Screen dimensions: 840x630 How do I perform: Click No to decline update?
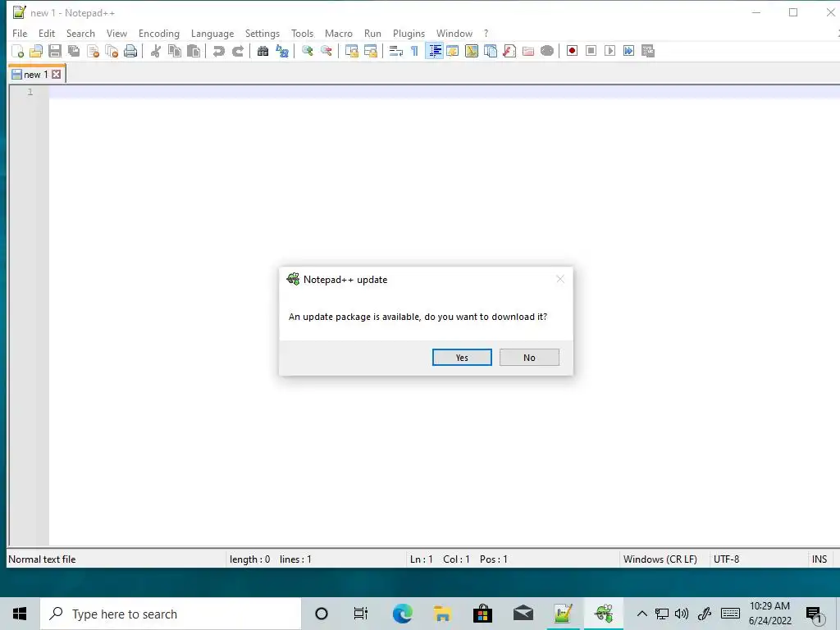click(529, 358)
